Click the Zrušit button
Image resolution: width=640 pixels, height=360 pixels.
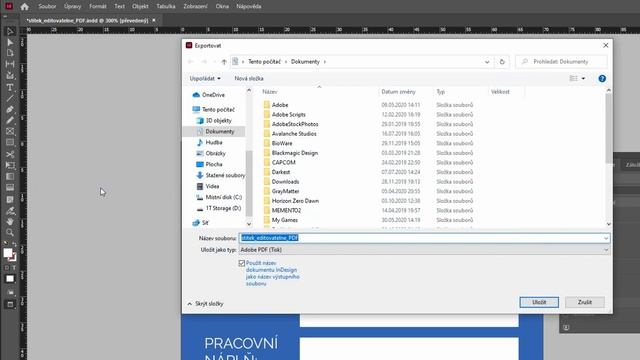coord(584,302)
